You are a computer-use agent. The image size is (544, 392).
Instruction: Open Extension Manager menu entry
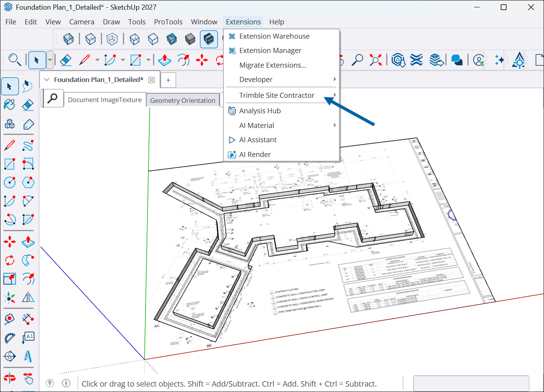(281, 51)
